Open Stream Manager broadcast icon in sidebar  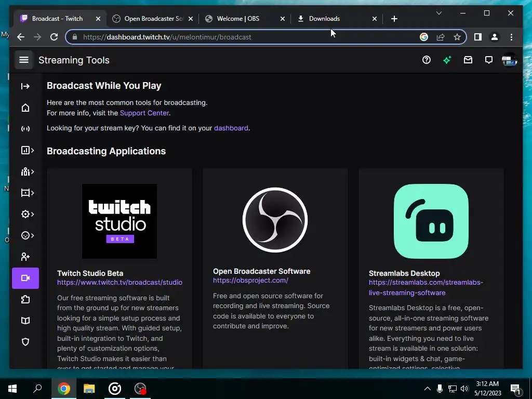coord(25,129)
